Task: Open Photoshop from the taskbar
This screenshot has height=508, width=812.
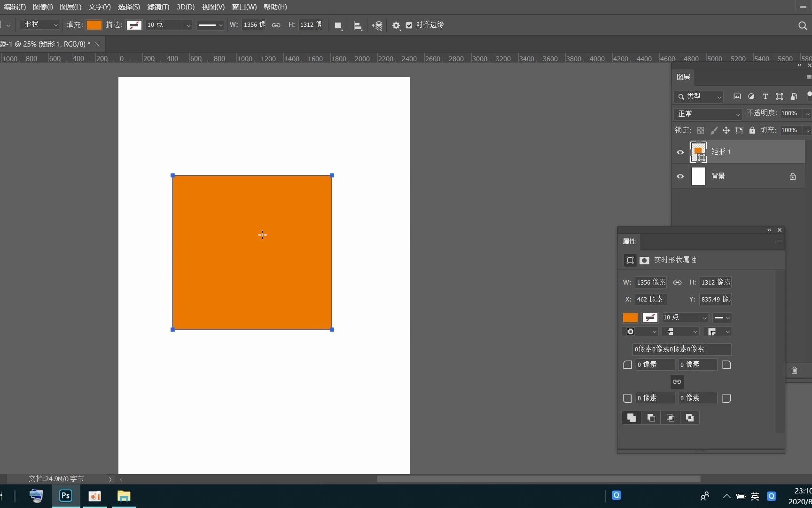Action: pyautogui.click(x=66, y=496)
